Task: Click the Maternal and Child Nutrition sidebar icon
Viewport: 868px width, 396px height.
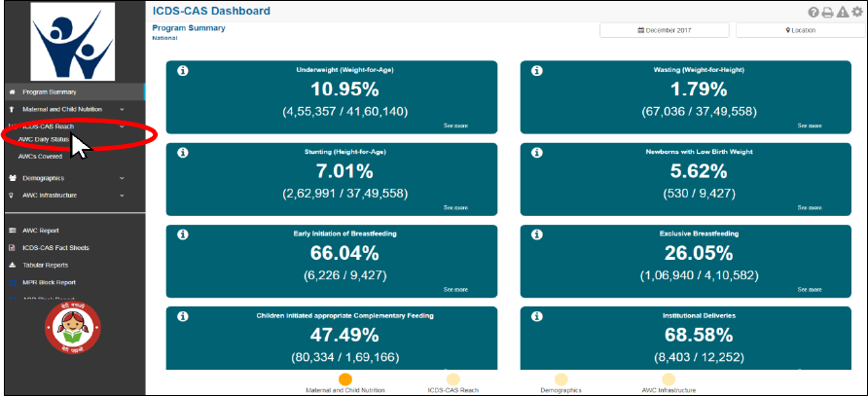Action: 13,109
